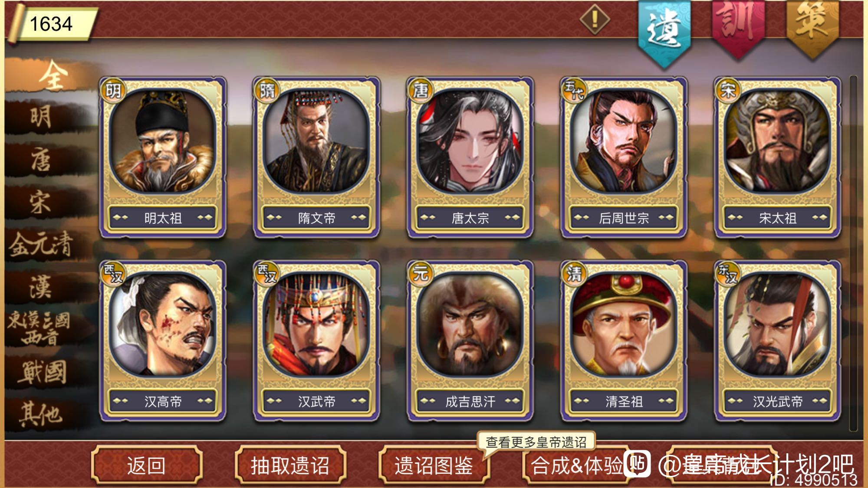The width and height of the screenshot is (868, 488).
Task: Click the 明 dynasty badge on 明太祖 card
Action: (x=113, y=91)
